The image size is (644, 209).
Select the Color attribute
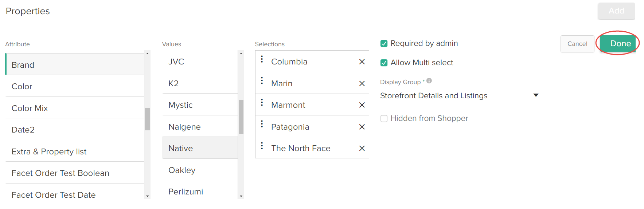click(75, 86)
